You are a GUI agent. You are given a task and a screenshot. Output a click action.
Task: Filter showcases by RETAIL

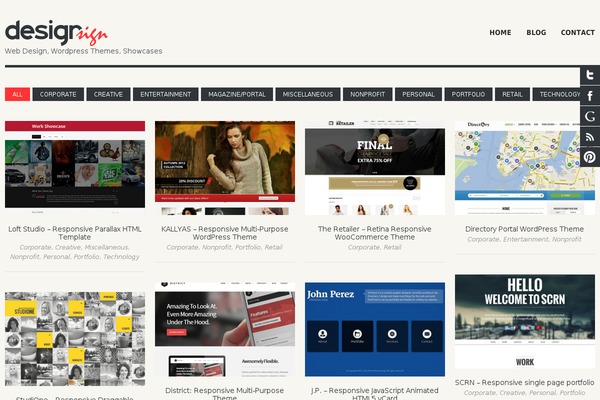(x=512, y=94)
